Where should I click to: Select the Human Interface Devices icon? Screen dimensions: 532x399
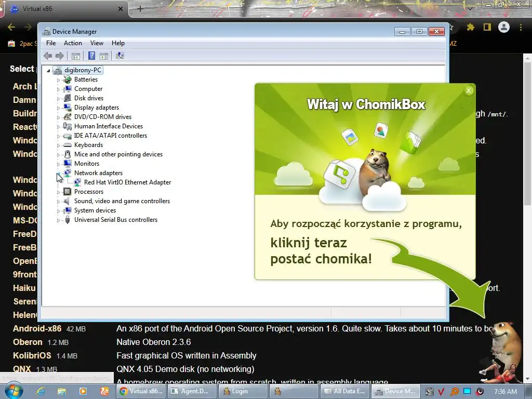tap(68, 126)
